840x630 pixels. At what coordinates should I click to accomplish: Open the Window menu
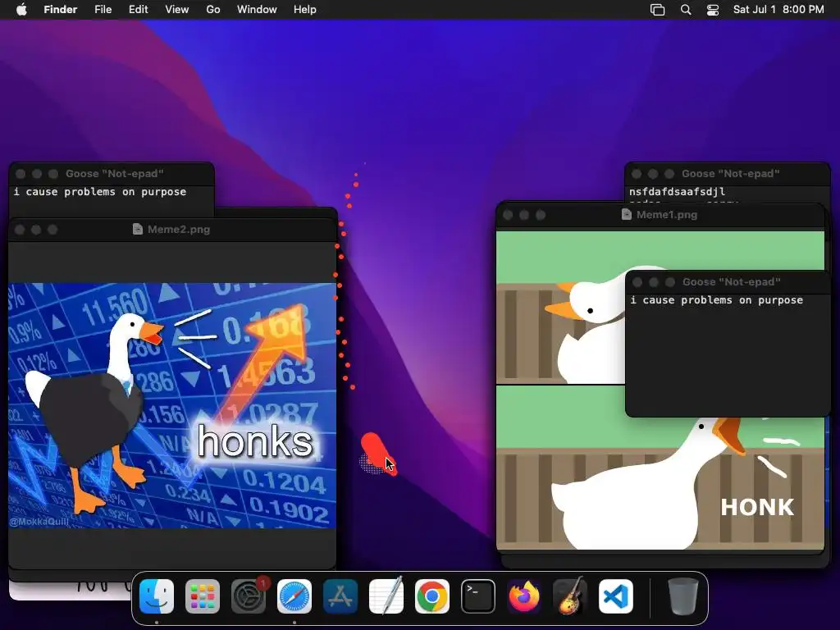pyautogui.click(x=257, y=10)
